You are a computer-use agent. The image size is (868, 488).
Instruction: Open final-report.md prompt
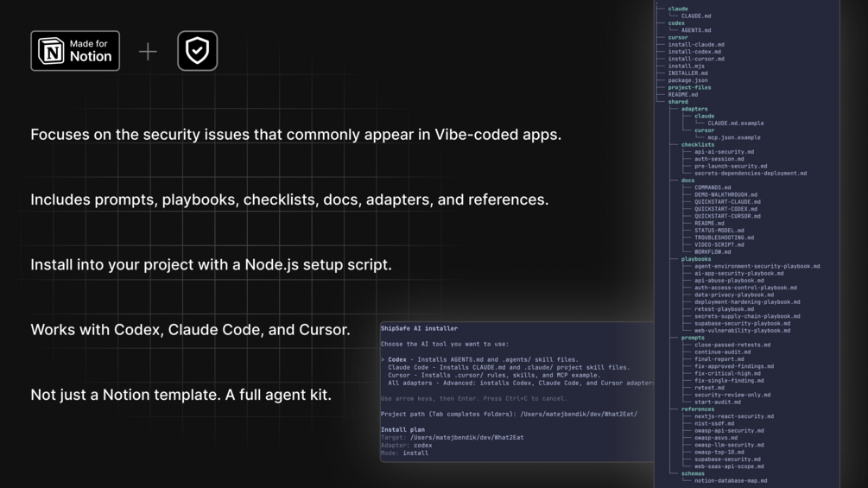719,359
